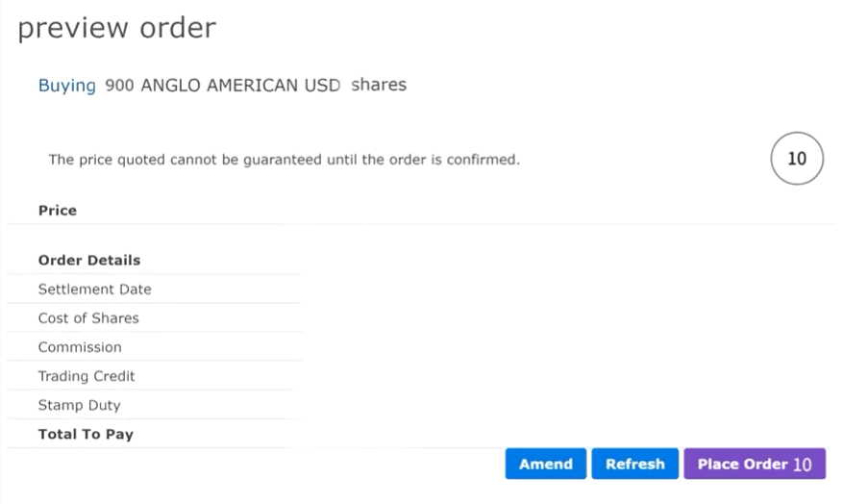Viewport: 868px width, 504px height.
Task: Select the 900 share quantity text
Action: coord(119,86)
